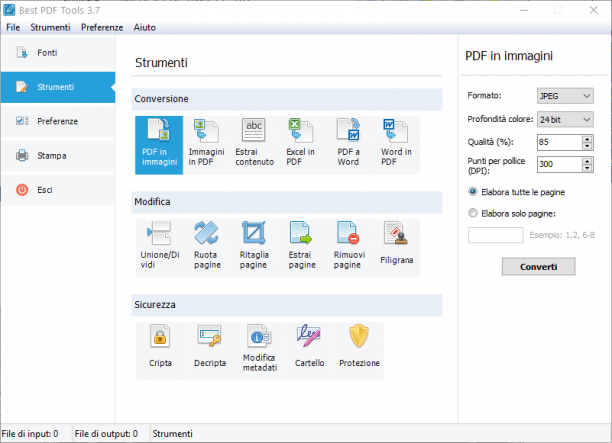Screen dimensions: 612x443
Task: Open the Filigrana watermark tool
Action: coord(396,248)
